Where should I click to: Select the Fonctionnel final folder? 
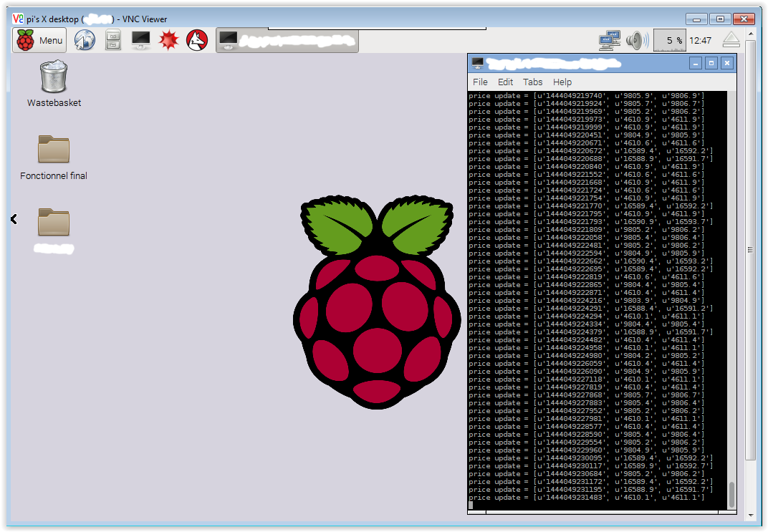coord(54,158)
